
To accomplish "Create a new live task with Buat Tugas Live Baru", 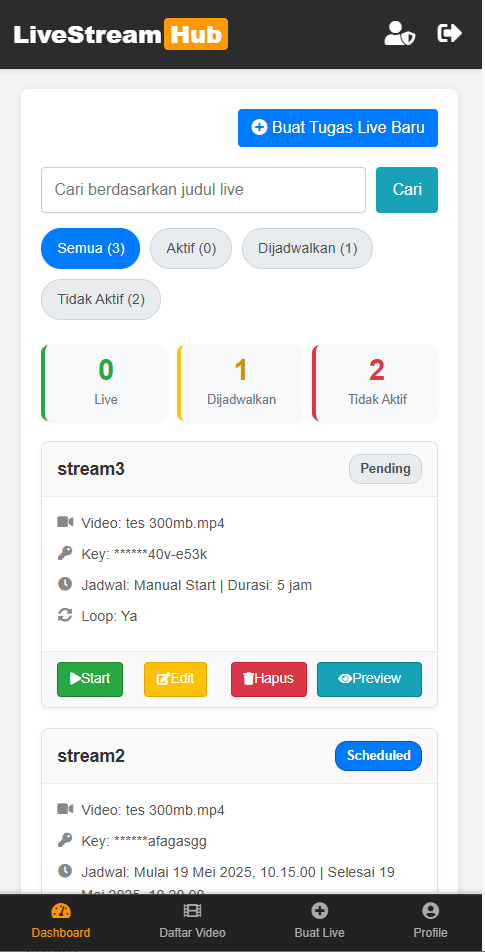I will pos(337,128).
